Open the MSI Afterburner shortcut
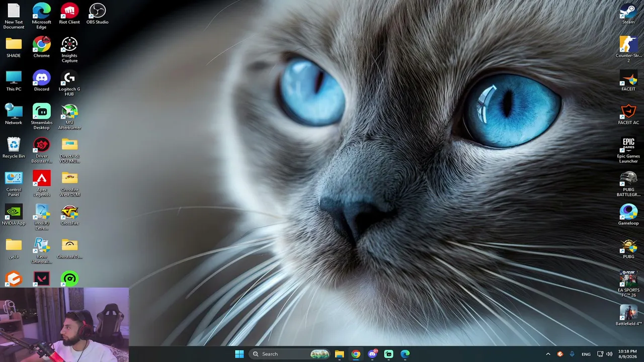The width and height of the screenshot is (644, 362). [69, 117]
